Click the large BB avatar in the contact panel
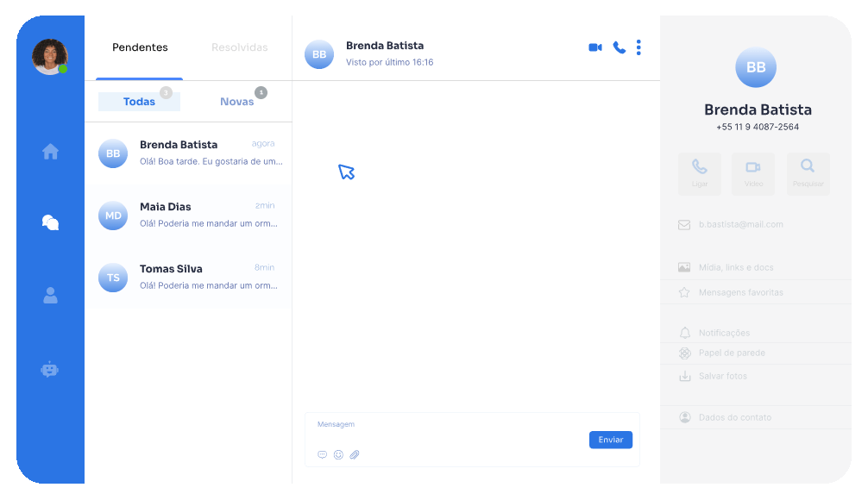The image size is (868, 500). click(756, 67)
